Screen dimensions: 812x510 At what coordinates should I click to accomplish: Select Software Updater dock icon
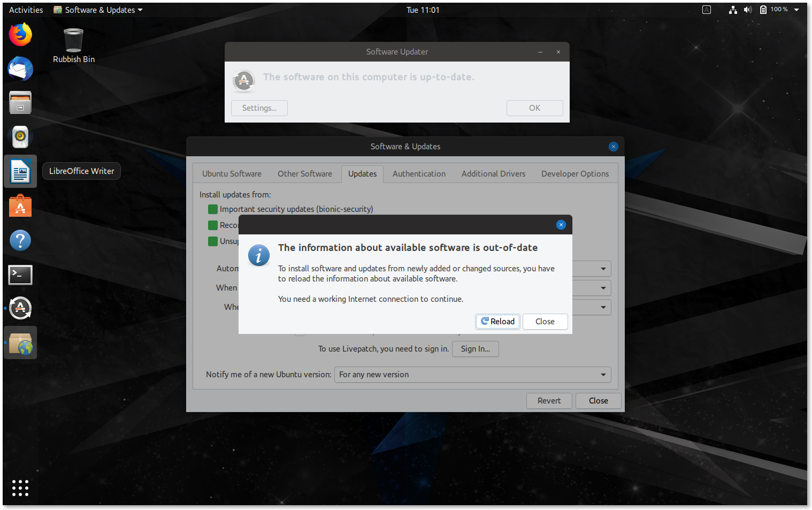click(20, 308)
